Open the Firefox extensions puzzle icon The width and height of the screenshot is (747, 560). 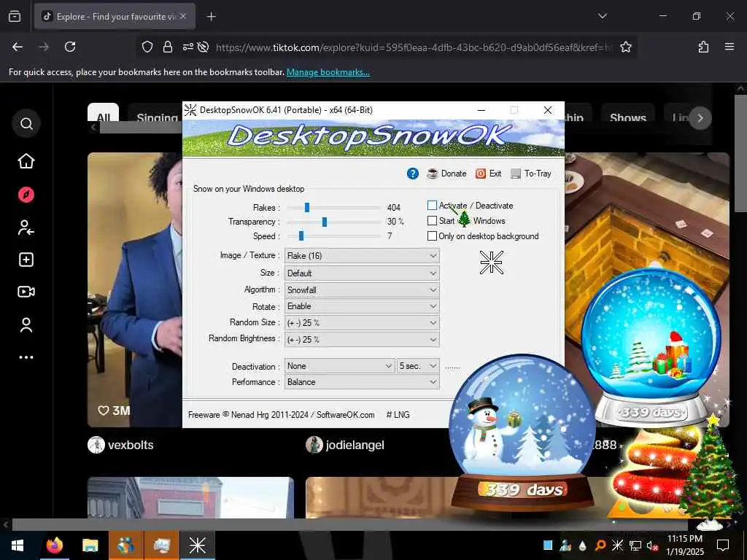(x=703, y=47)
